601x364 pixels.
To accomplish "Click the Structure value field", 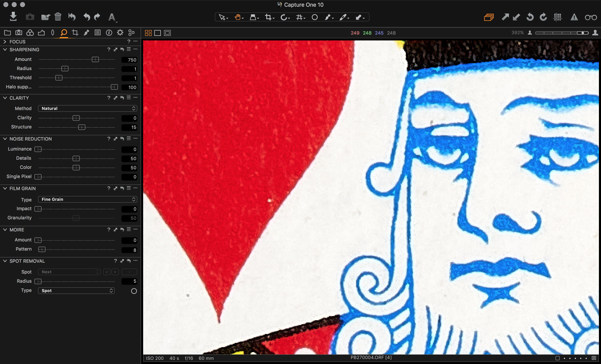I will (x=129, y=127).
